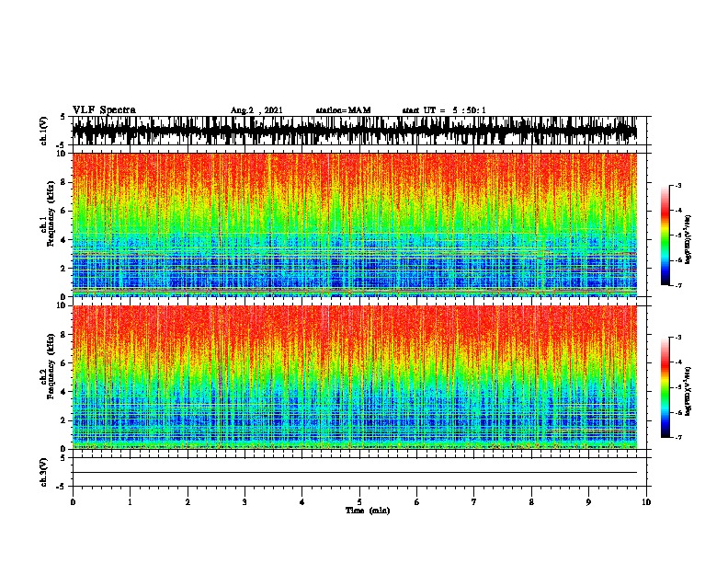Click the "10" kHz tick on ch.2 frequency axis
This screenshot has width=728, height=563.
point(63,305)
